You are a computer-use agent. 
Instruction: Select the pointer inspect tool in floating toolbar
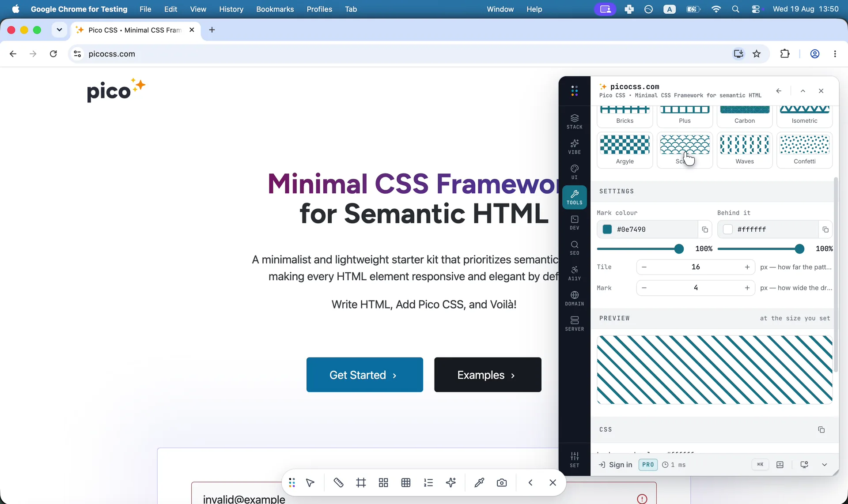pyautogui.click(x=310, y=483)
